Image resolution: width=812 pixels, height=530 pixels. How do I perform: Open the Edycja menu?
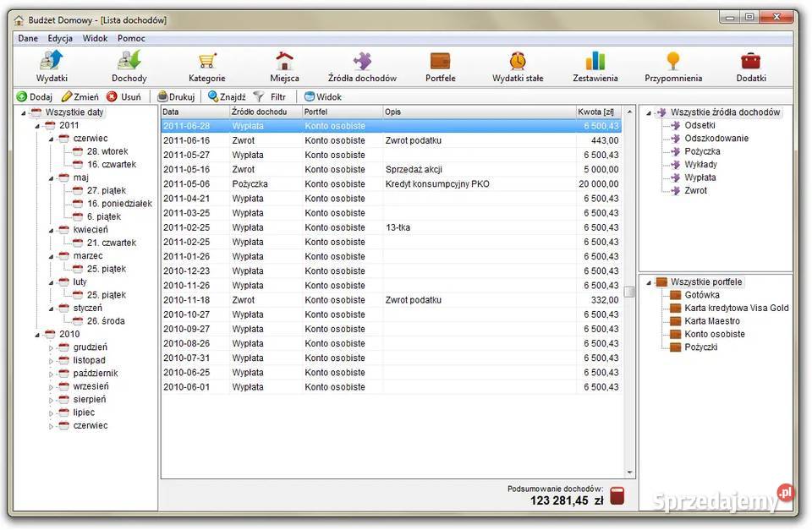click(x=60, y=38)
